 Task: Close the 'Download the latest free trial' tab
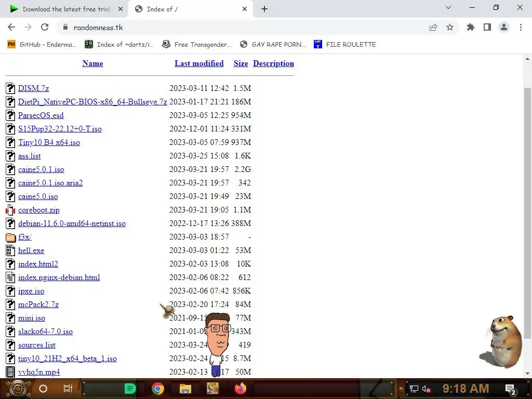(x=121, y=9)
